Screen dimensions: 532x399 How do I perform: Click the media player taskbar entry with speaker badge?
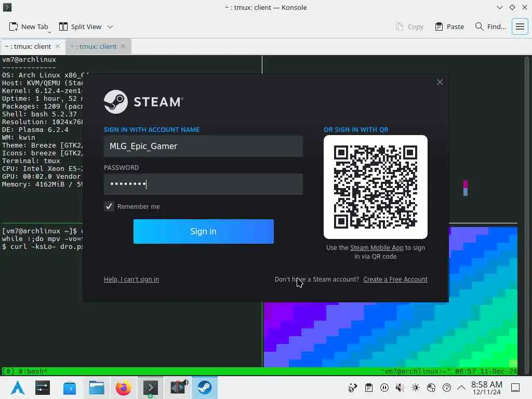(178, 388)
